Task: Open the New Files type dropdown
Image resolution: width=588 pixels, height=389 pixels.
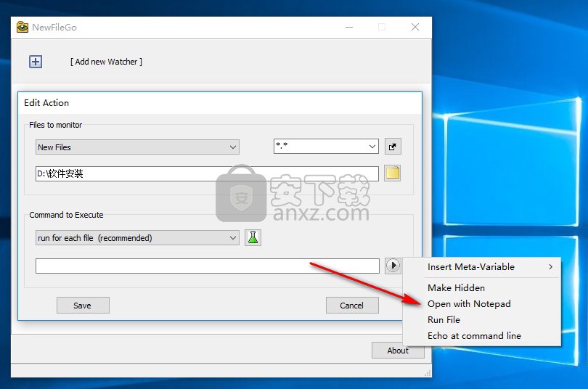Action: [x=137, y=147]
